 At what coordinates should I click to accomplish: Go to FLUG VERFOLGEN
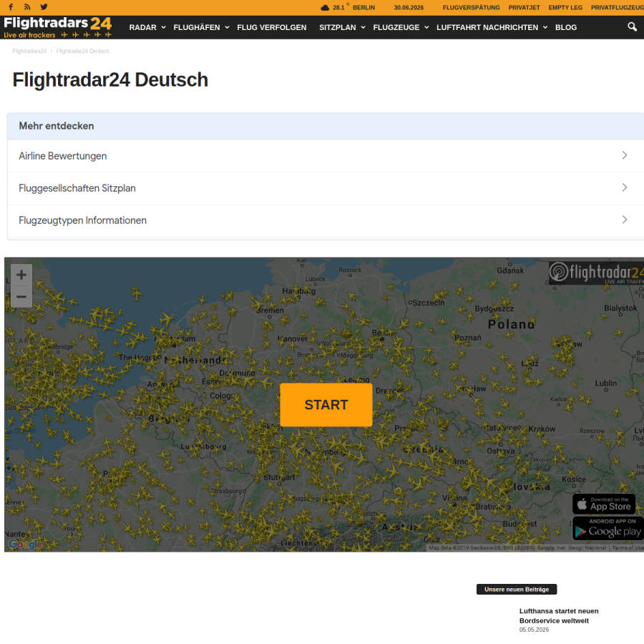point(271,27)
